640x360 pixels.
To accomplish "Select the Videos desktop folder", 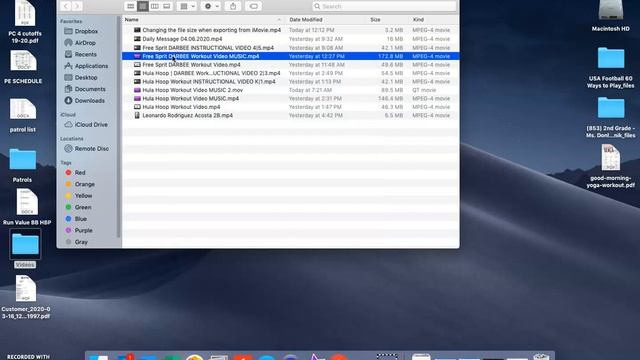I will coord(25,249).
